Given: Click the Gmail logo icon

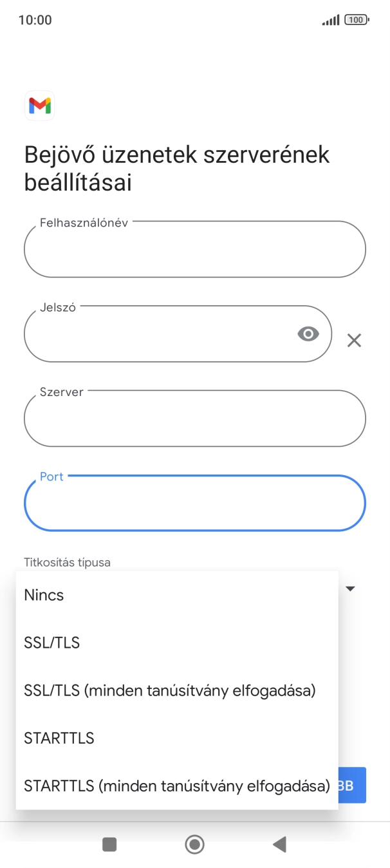Looking at the screenshot, I should pyautogui.click(x=39, y=106).
